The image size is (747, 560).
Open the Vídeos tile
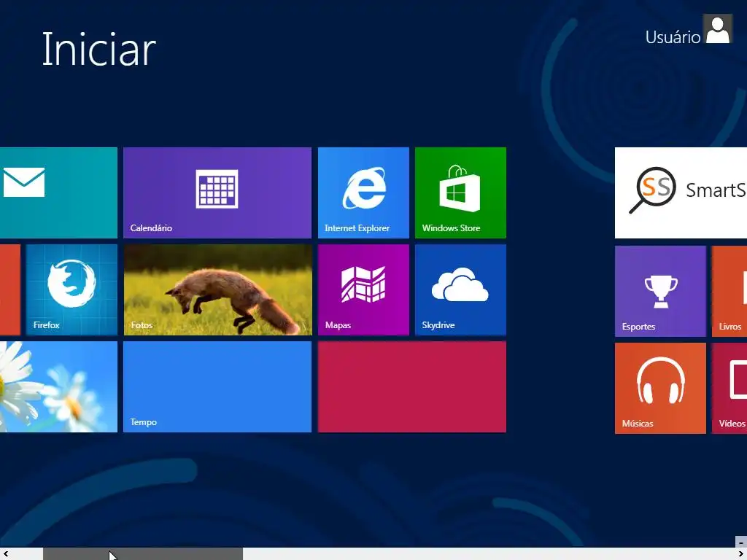coord(729,389)
